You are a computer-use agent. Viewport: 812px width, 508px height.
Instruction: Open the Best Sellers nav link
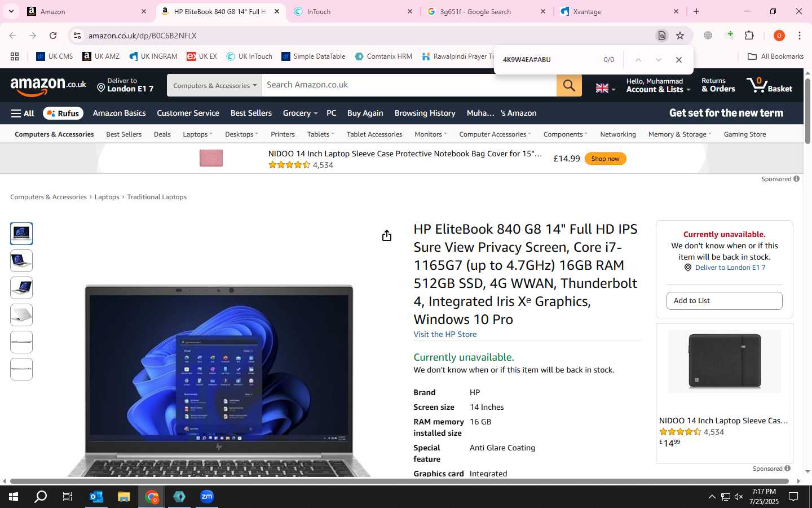coord(251,113)
